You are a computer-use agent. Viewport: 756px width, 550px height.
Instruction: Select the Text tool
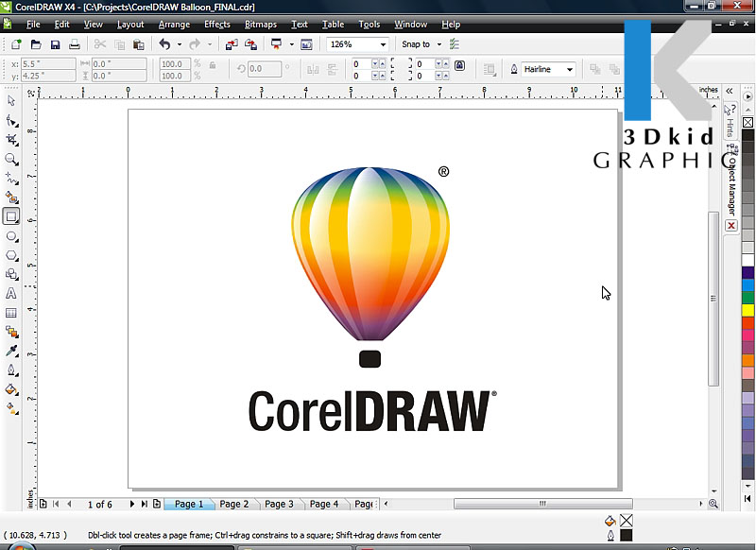point(11,294)
